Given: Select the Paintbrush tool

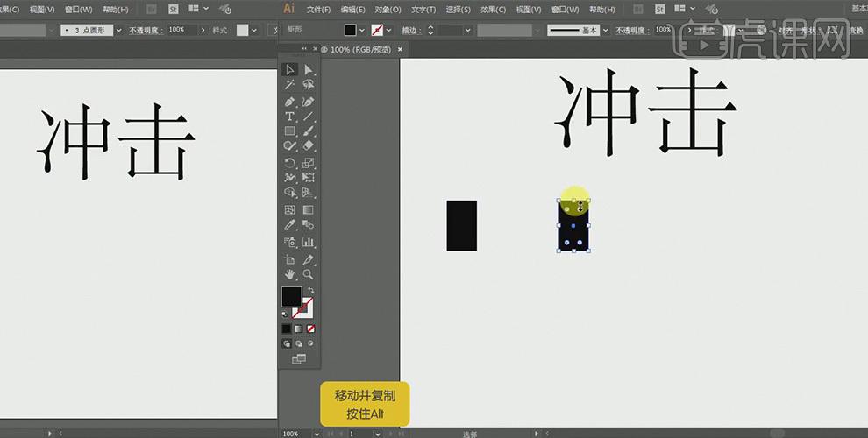Looking at the screenshot, I should coord(309,131).
